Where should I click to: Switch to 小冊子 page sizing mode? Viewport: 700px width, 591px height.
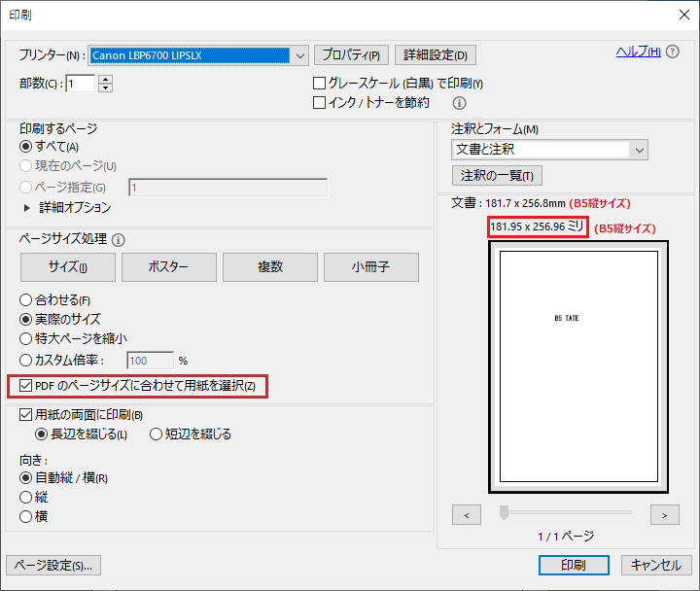(x=371, y=266)
